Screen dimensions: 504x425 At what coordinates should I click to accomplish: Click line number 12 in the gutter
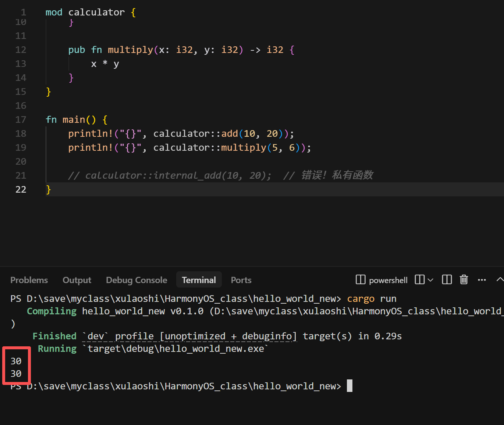point(21,50)
